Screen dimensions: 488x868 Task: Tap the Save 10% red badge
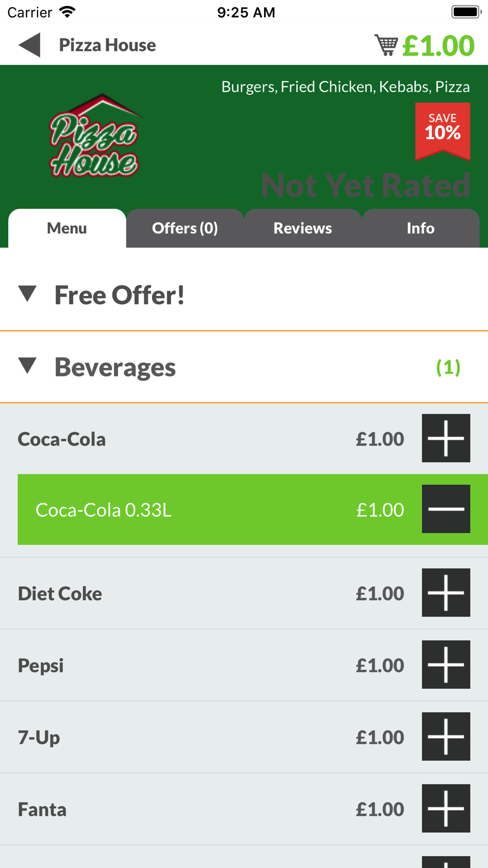443,130
